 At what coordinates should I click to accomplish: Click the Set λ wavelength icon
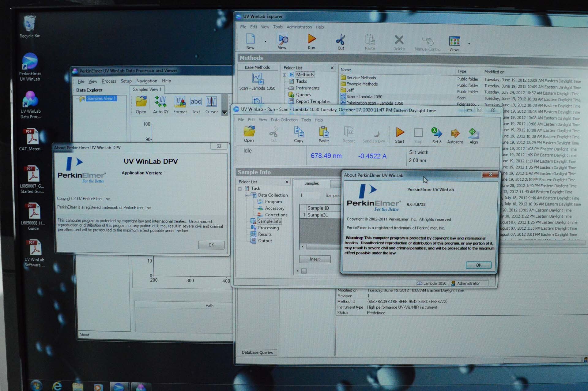(x=437, y=133)
